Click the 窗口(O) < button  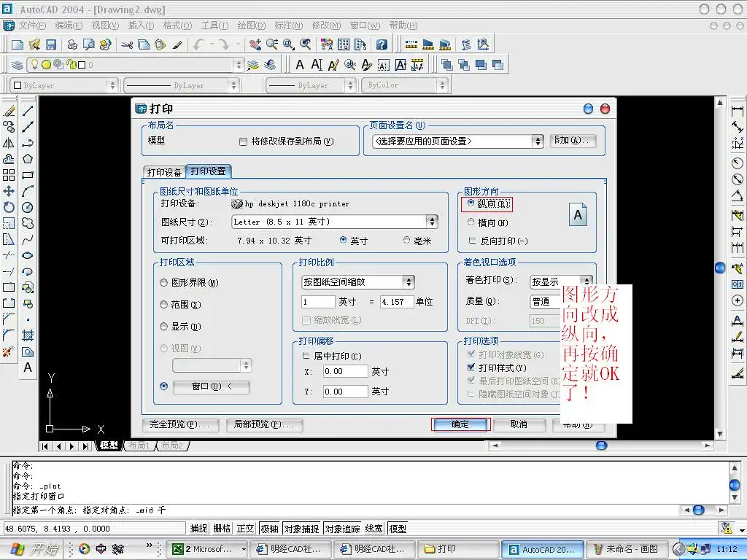pyautogui.click(x=211, y=386)
